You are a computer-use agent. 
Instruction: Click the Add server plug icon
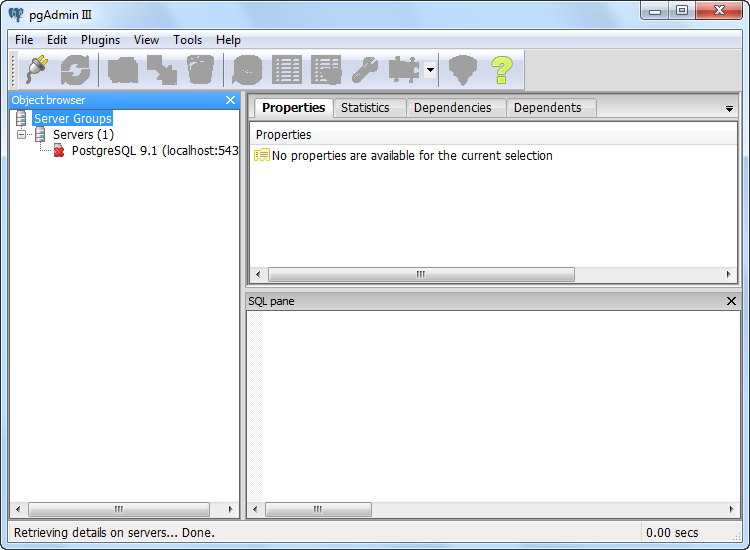(x=37, y=70)
